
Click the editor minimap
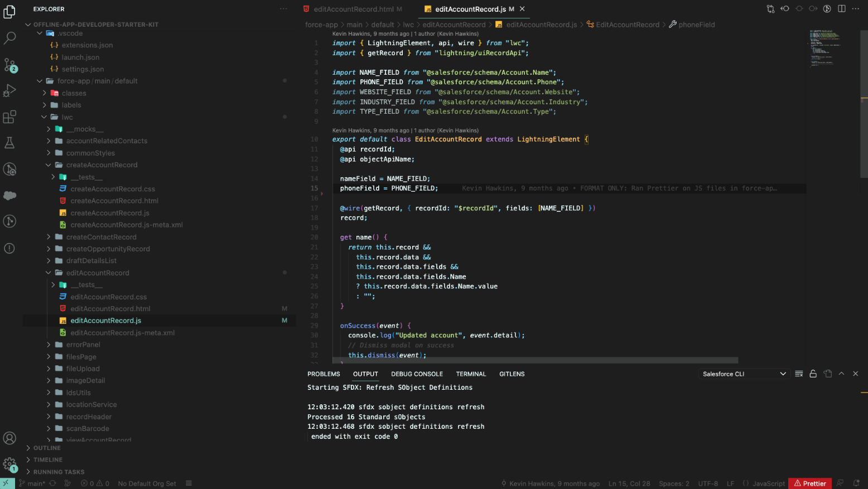pos(826,49)
